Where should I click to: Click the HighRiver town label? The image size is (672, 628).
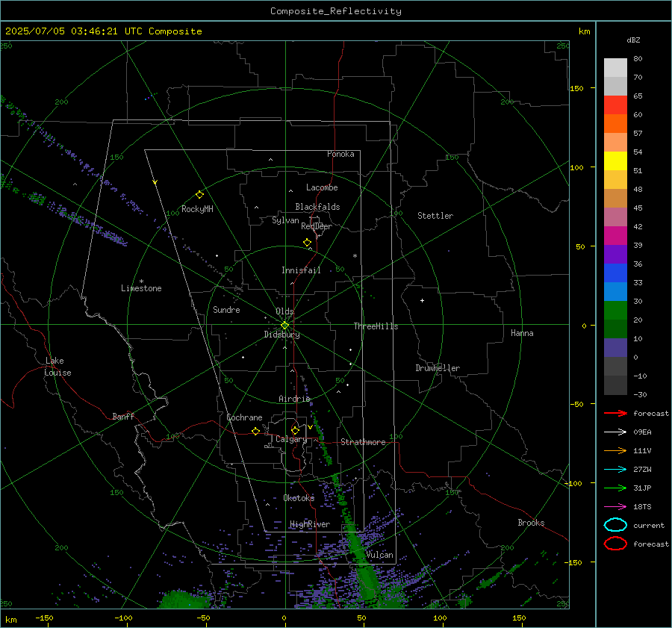(310, 524)
